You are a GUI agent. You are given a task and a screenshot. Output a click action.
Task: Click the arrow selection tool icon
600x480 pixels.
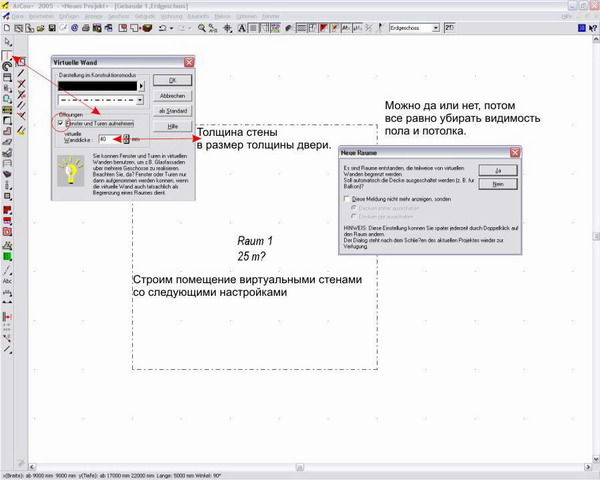tap(7, 42)
